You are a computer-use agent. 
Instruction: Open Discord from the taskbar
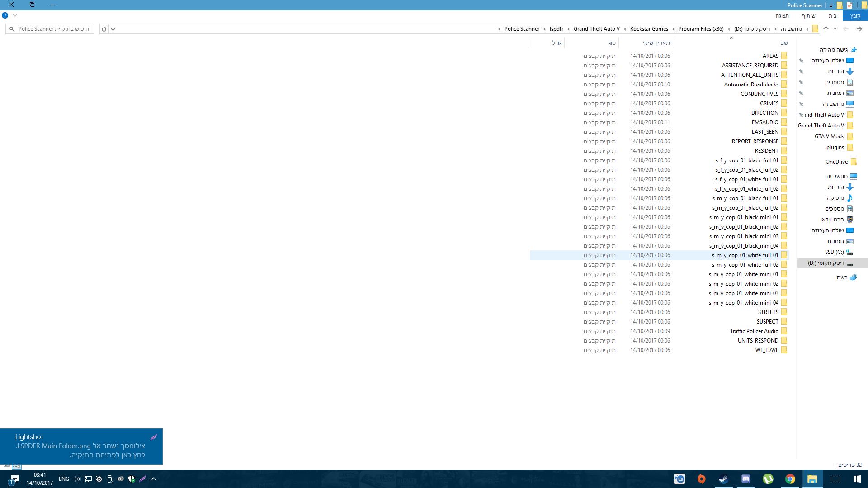click(x=745, y=479)
